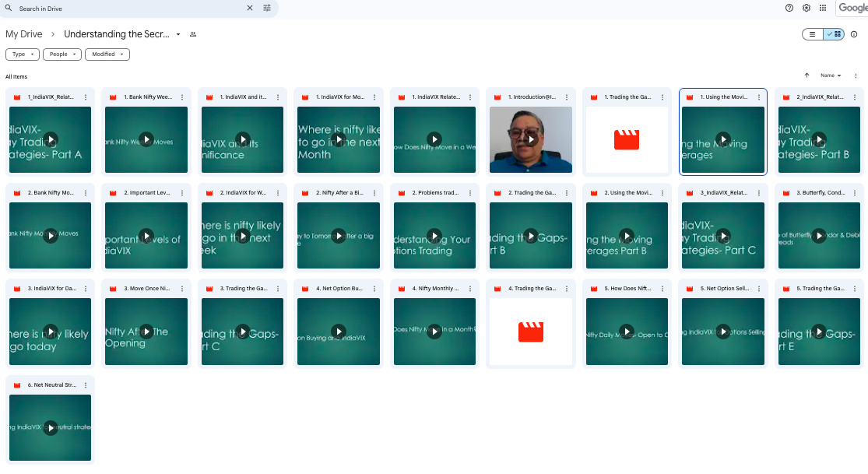Switch to list layout view
This screenshot has height=474, width=868.
pyautogui.click(x=813, y=34)
